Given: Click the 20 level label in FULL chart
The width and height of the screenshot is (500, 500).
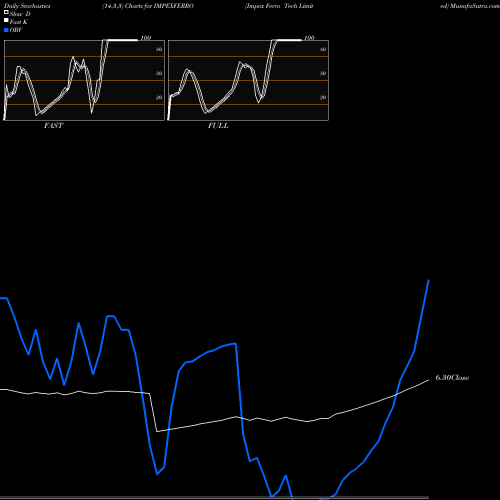Looking at the screenshot, I should point(323,97).
